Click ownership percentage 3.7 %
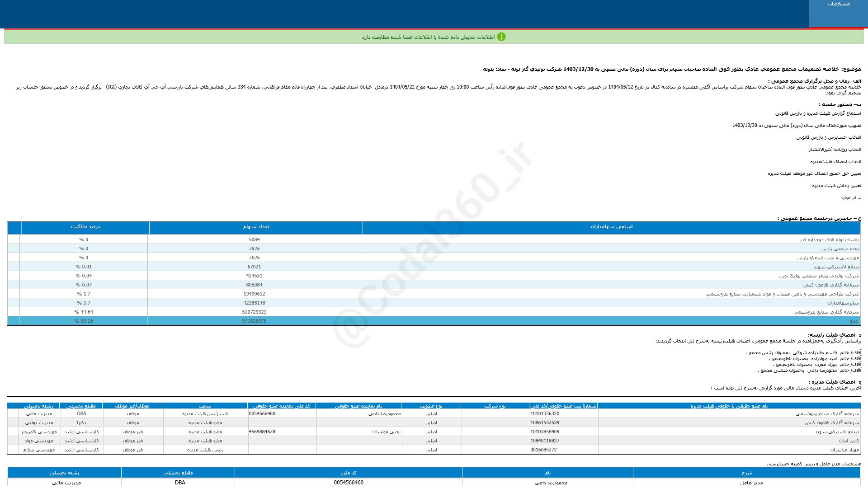The height and width of the screenshot is (488, 868). pos(84,303)
